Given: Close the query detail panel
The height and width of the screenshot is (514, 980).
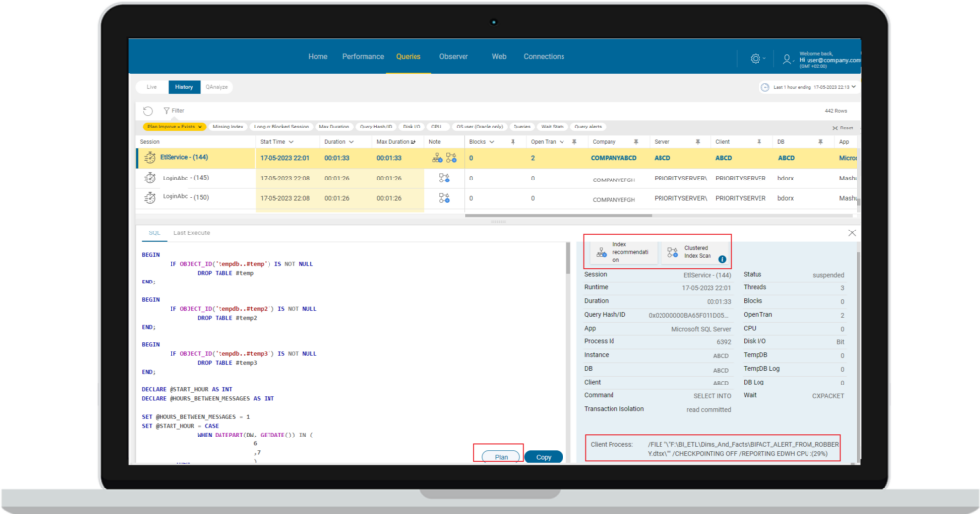Looking at the screenshot, I should tap(852, 233).
